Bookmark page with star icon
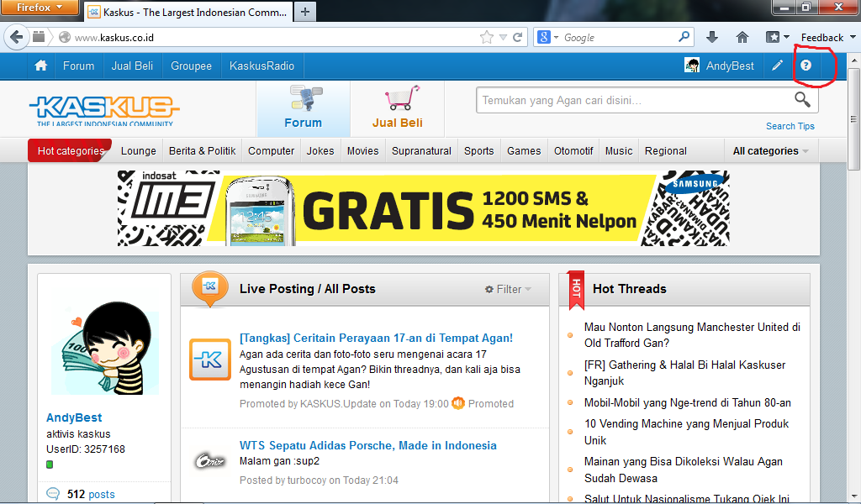Viewport: 861px width, 504px height. pyautogui.click(x=487, y=37)
